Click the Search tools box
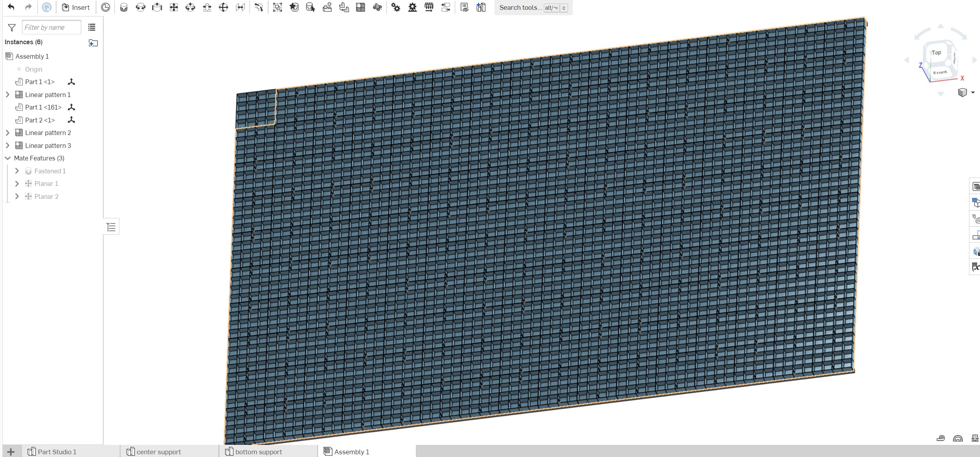The image size is (980, 457). click(520, 7)
